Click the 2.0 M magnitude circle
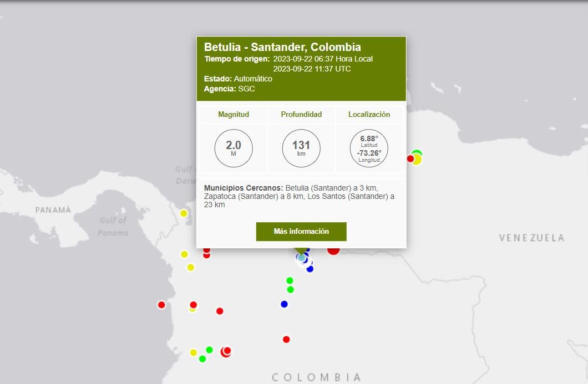 coord(234,148)
